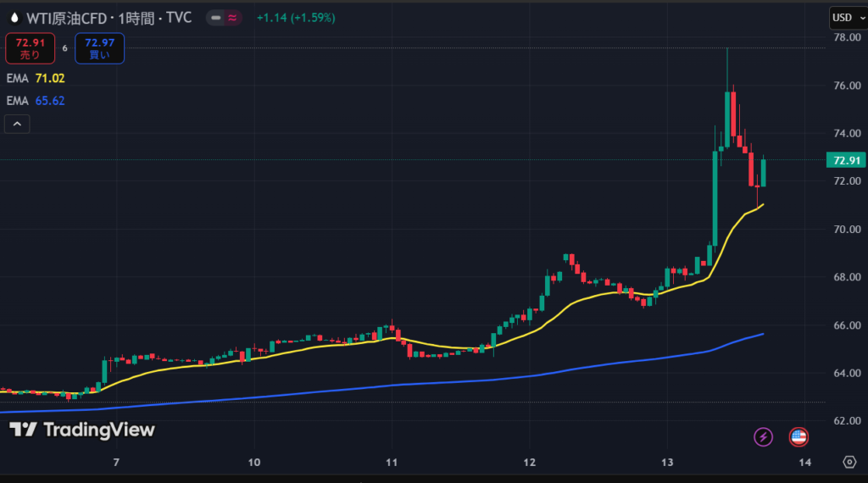Viewport: 868px width, 483px height.
Task: Click the TradingView logo
Action: pos(82,430)
